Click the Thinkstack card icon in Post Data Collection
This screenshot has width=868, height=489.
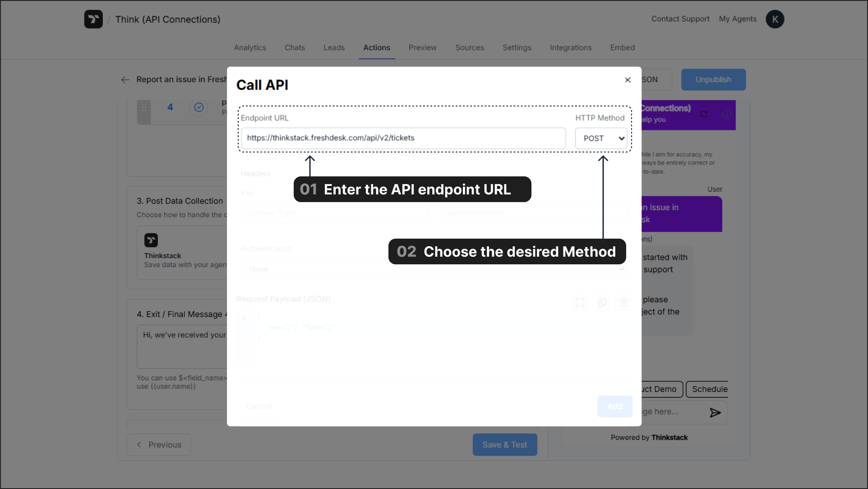pyautogui.click(x=151, y=240)
